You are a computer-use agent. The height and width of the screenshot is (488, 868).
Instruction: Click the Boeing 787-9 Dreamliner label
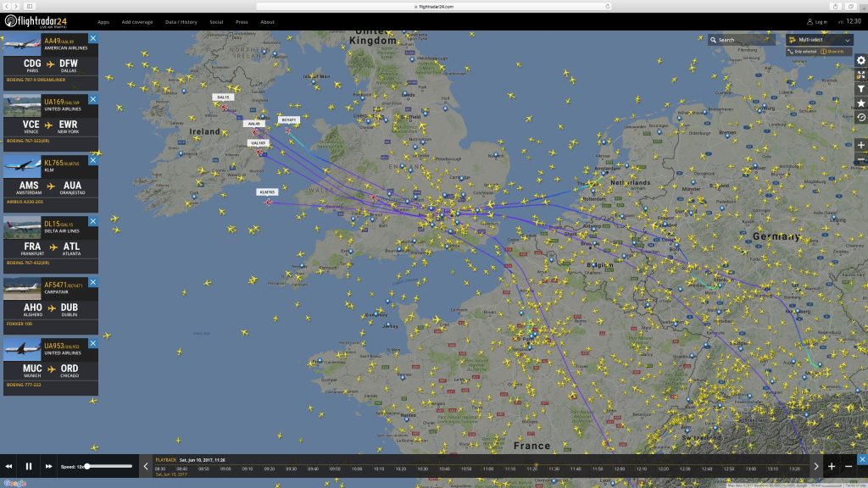point(36,80)
